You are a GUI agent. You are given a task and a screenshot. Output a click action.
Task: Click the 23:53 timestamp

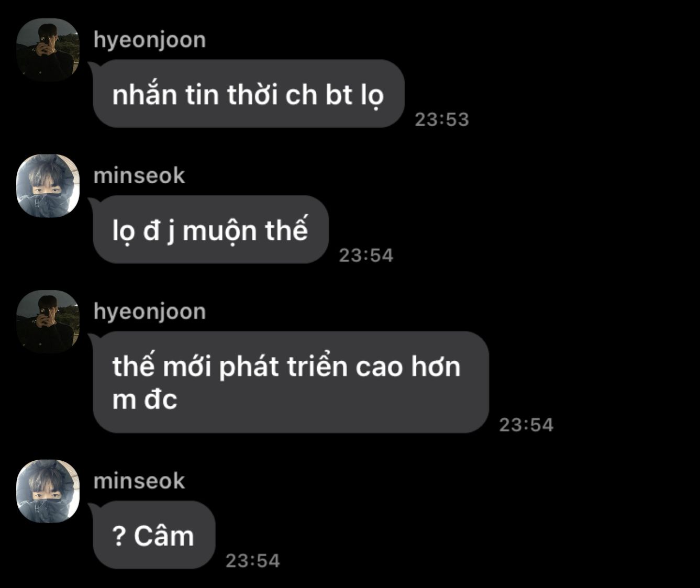[x=442, y=119]
